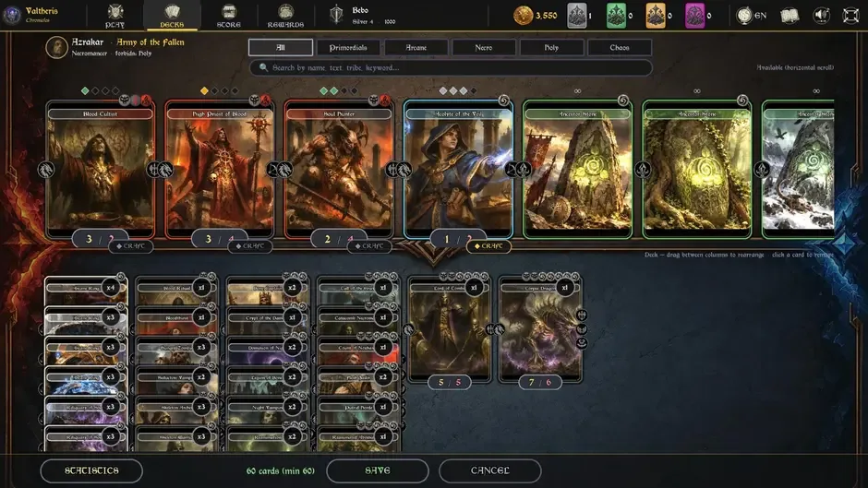Image resolution: width=868 pixels, height=488 pixels.
Task: Click the Valtheris Chronicles logo
Action: click(x=33, y=15)
